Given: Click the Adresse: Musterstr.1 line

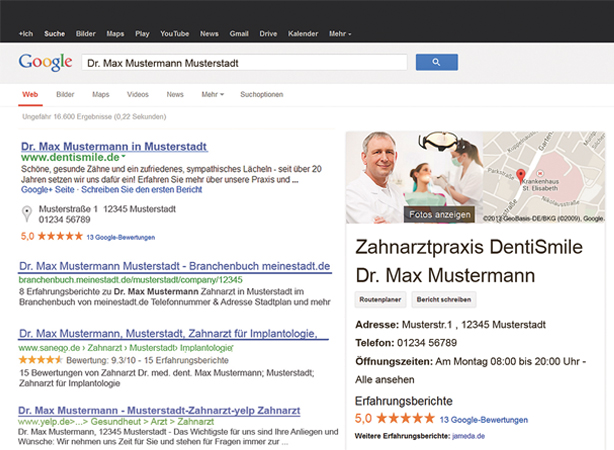Looking at the screenshot, I should point(450,325).
